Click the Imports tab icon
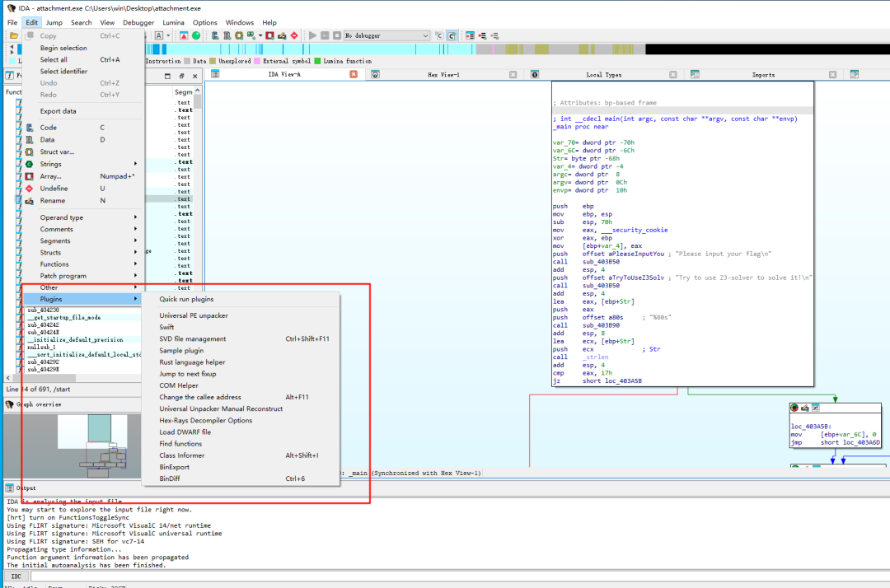This screenshot has width=890, height=588. tap(695, 74)
